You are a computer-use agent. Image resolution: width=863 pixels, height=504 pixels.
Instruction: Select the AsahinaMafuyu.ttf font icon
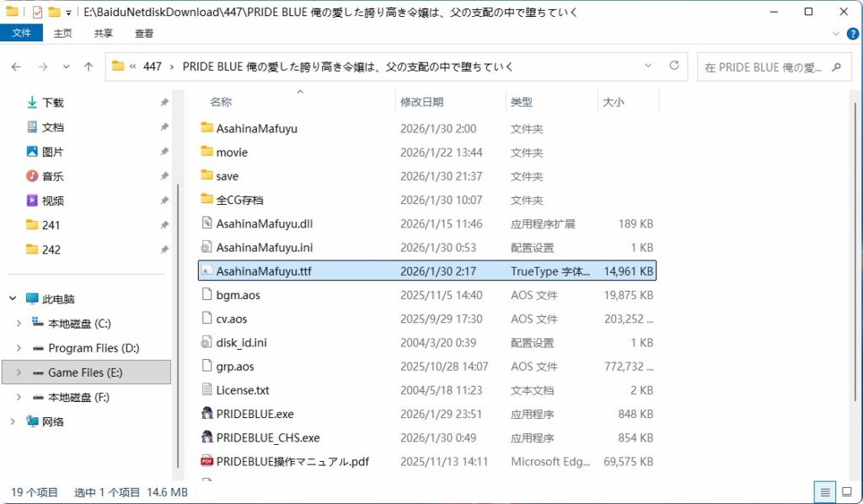(x=207, y=271)
